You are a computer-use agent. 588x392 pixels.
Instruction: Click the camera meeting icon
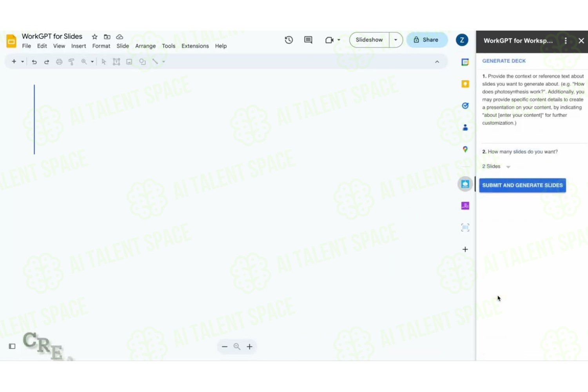coord(329,40)
